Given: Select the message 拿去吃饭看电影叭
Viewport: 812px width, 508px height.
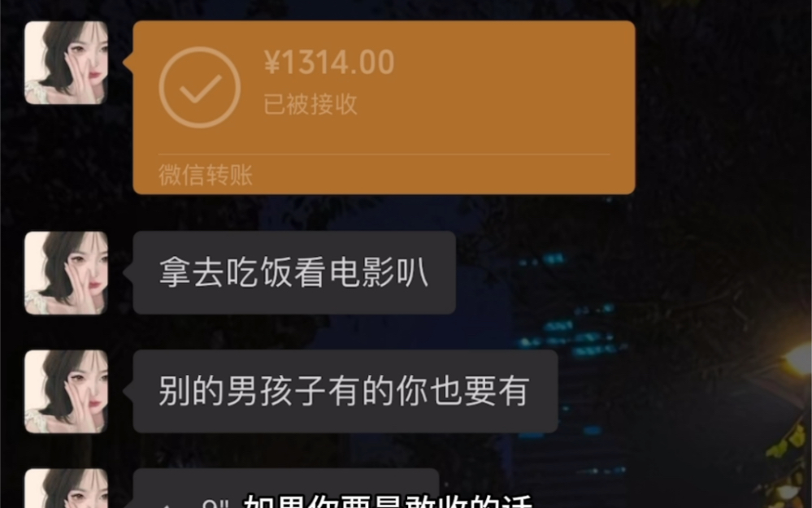Looking at the screenshot, I should pyautogui.click(x=294, y=272).
